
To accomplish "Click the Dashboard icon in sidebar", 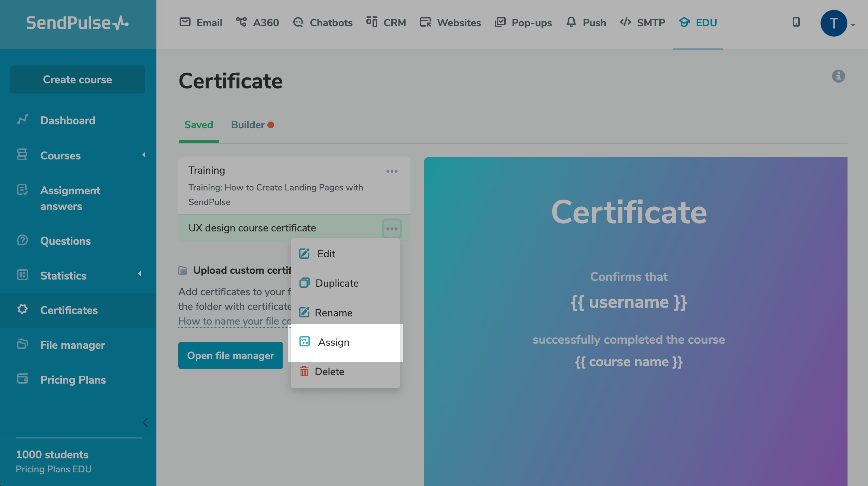I will point(23,120).
